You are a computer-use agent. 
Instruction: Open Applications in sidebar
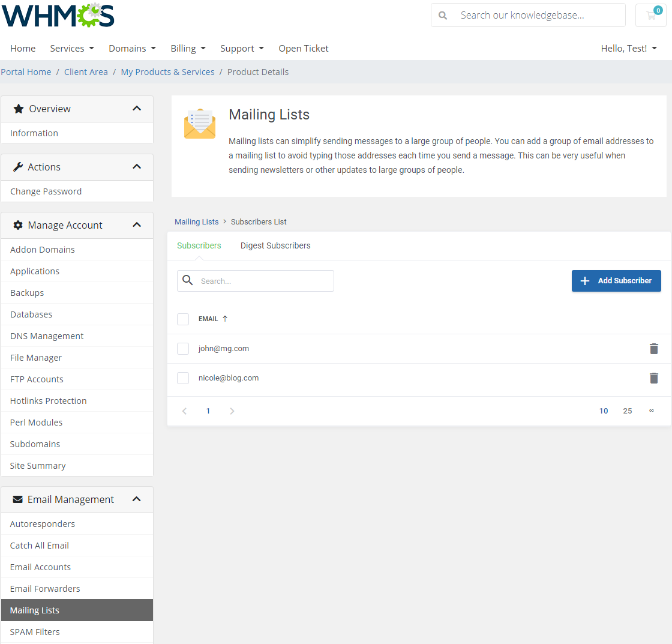(x=77, y=271)
